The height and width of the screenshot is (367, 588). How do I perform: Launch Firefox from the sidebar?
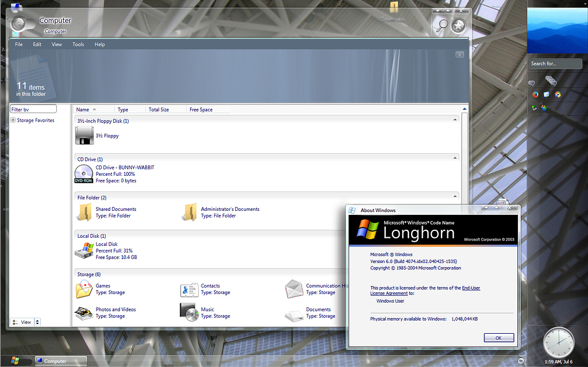tap(535, 94)
